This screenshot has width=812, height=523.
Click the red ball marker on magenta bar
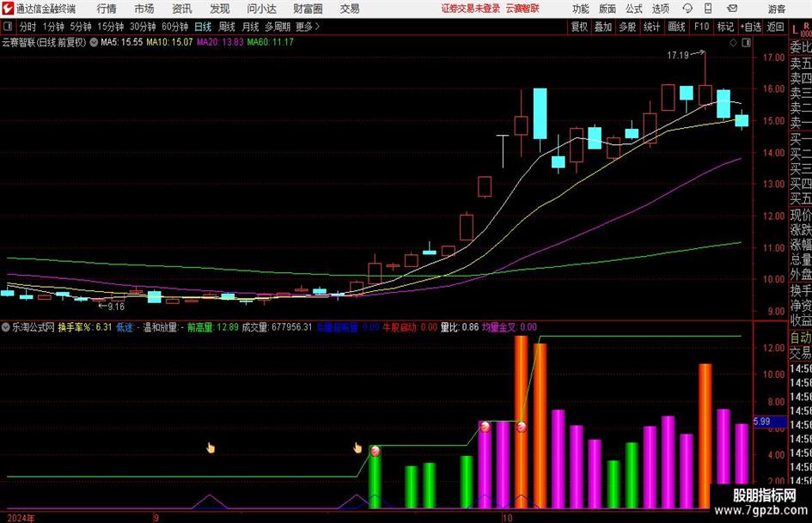tap(485, 427)
